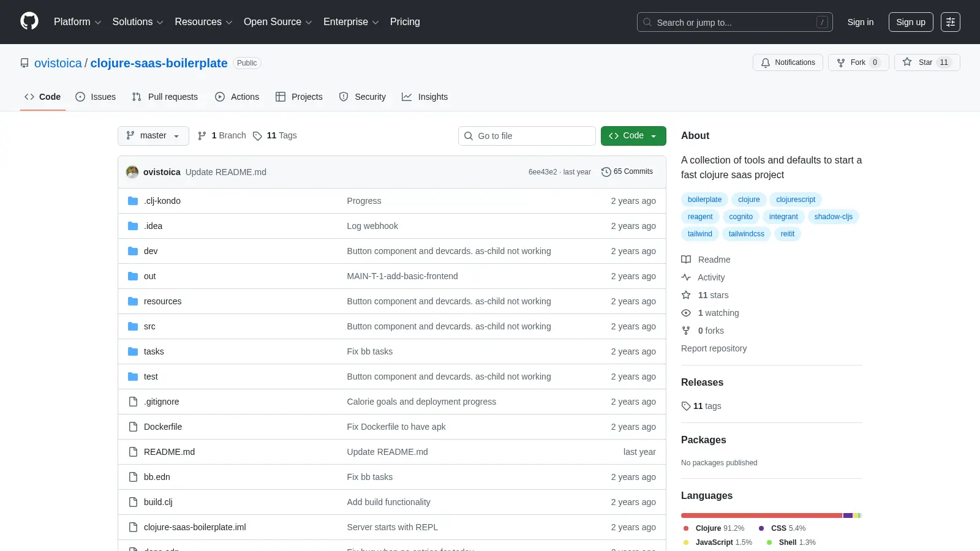Click the .clj-kondo folder icon

(133, 201)
